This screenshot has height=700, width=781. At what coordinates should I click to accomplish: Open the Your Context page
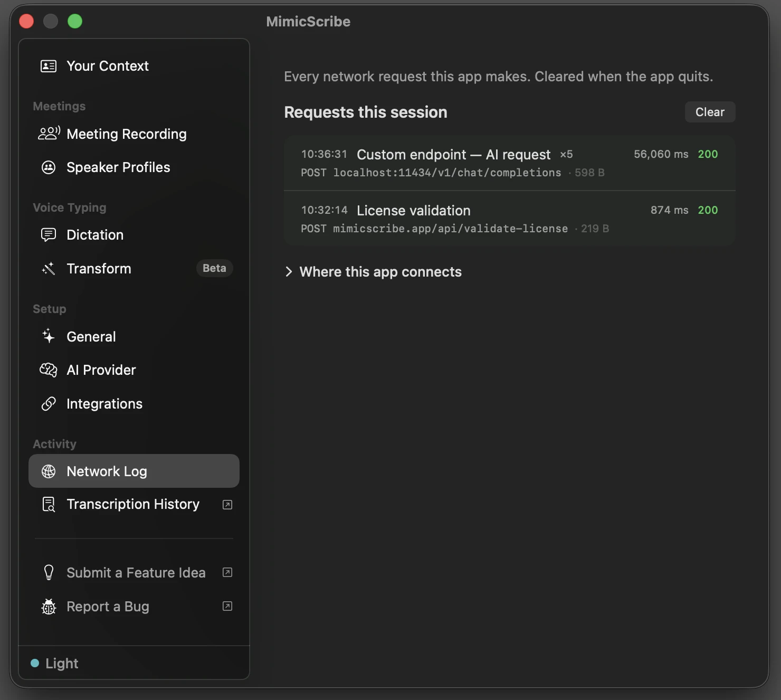[134, 66]
